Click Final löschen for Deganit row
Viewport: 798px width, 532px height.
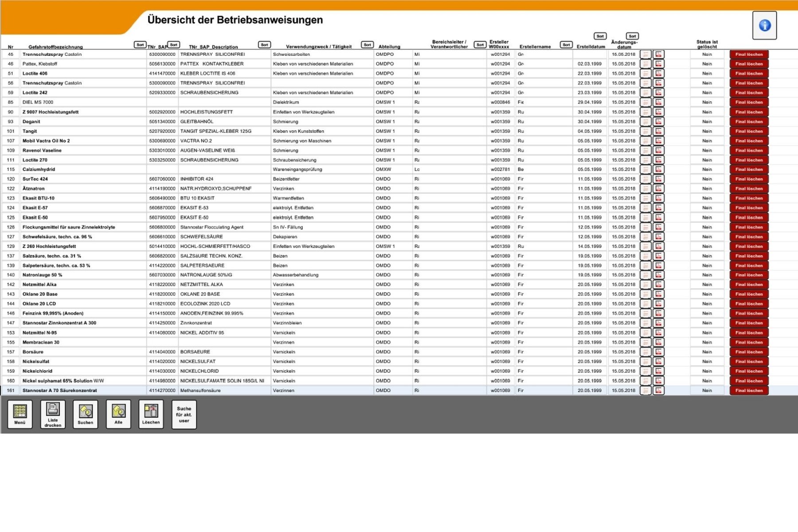[749, 121]
